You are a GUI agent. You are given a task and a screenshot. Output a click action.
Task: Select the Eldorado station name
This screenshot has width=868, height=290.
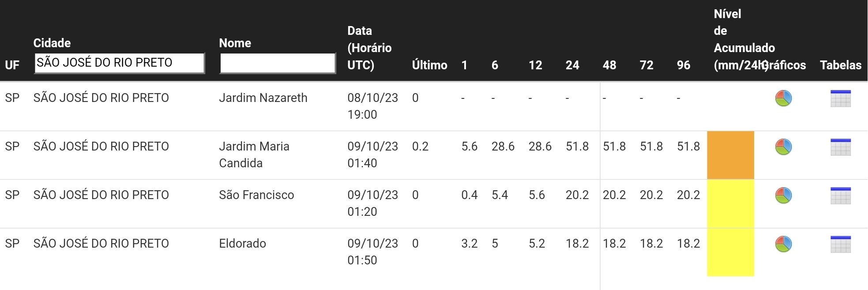click(243, 244)
